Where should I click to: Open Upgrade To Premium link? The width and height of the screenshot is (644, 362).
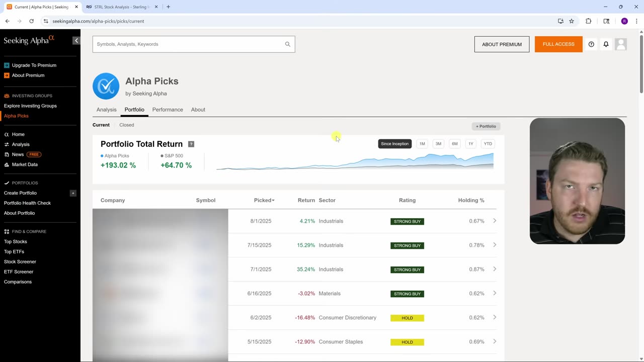[34, 65]
